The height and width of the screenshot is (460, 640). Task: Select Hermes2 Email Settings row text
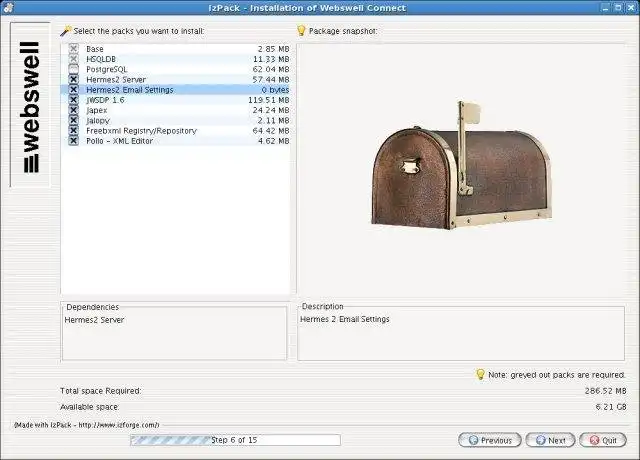coord(130,90)
